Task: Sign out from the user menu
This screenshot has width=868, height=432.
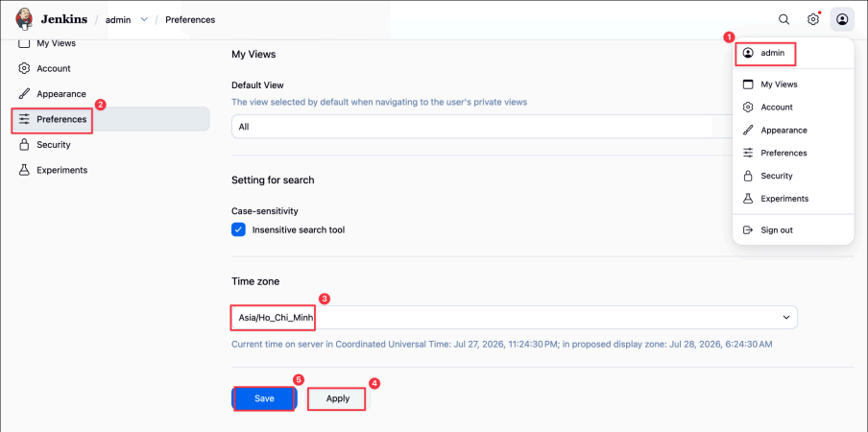Action: click(793, 230)
